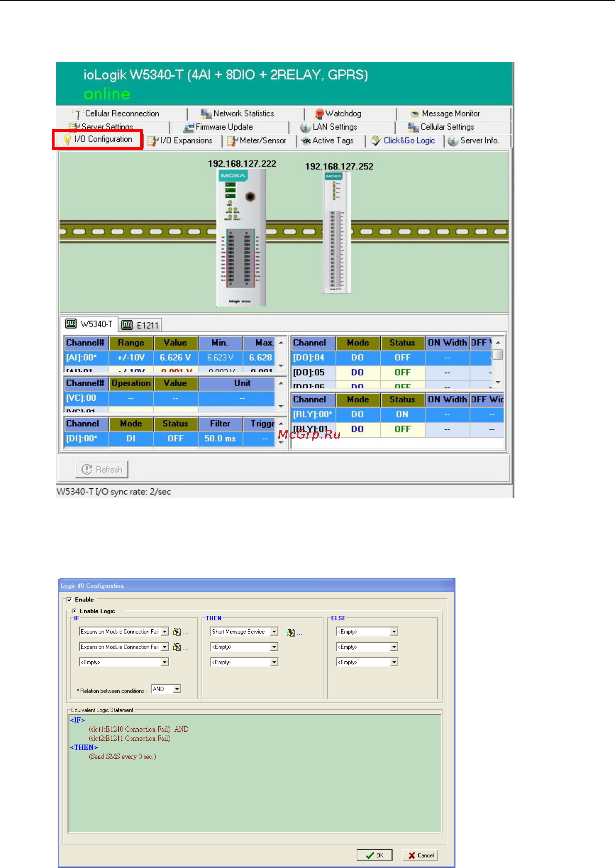615x868 pixels.
Task: Select the [RLY]:00* channel row
Action: (398, 414)
